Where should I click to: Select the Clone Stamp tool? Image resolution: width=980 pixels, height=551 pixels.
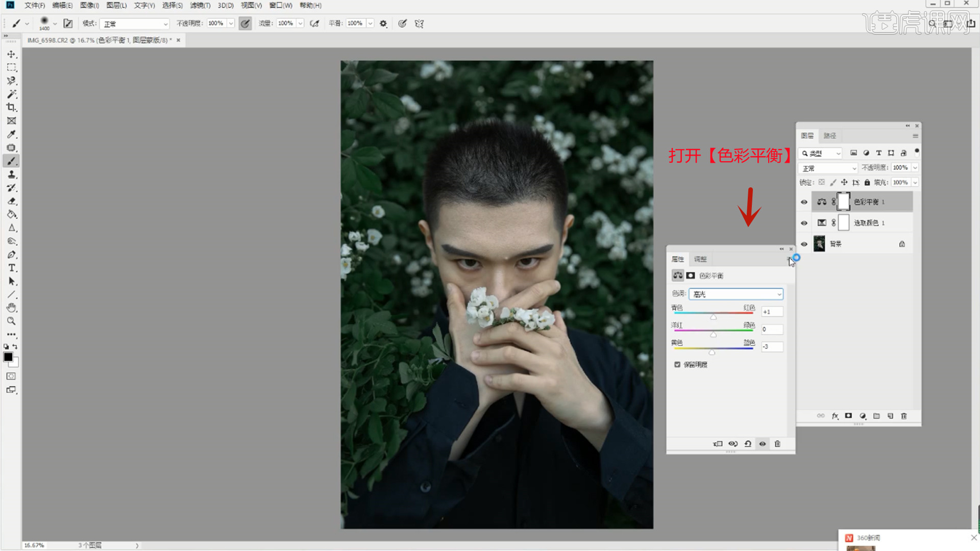[x=11, y=174]
